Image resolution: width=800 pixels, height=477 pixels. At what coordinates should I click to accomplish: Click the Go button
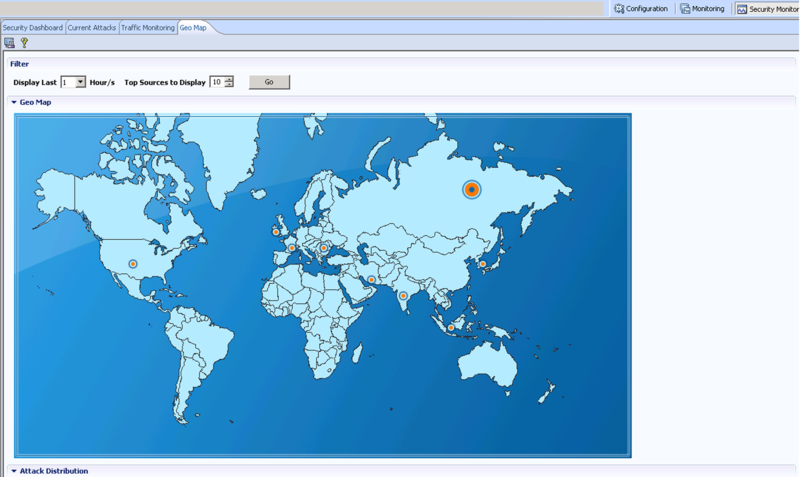(269, 82)
